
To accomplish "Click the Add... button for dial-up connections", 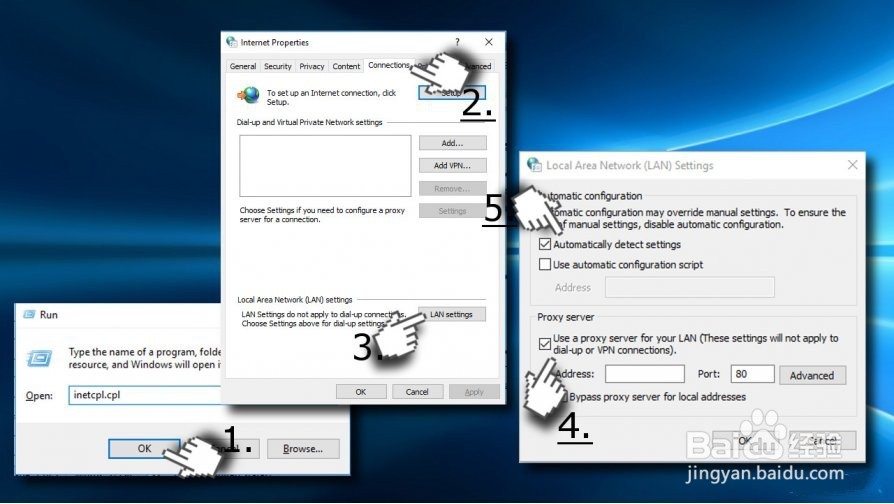I will [x=453, y=143].
